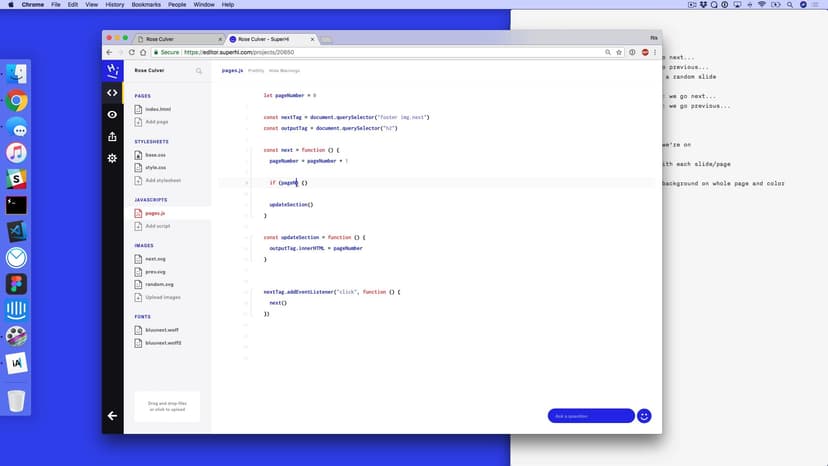
Task: Switch to the first Rose Culver tab
Action: pyautogui.click(x=175, y=39)
